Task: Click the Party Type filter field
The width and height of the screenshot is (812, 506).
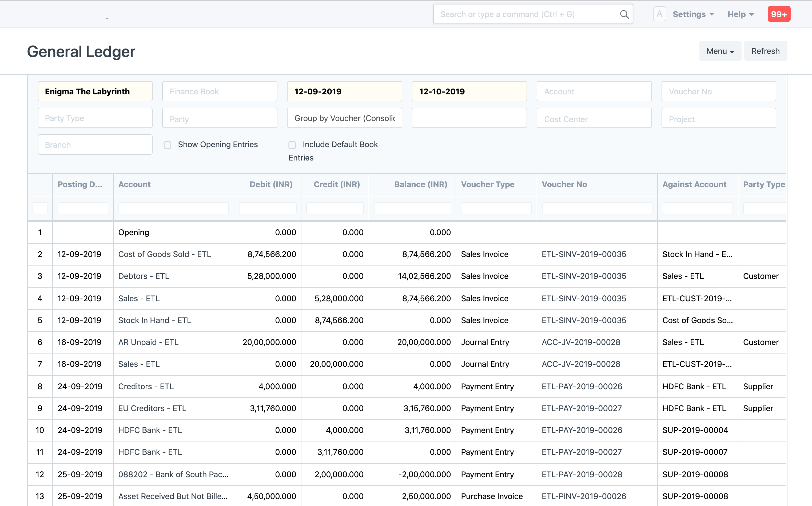Action: tap(95, 118)
